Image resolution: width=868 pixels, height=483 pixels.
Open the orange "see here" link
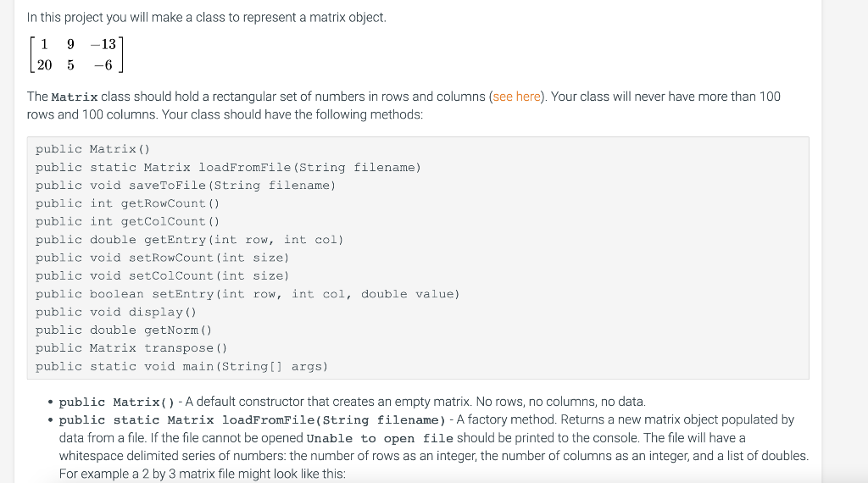coord(516,97)
